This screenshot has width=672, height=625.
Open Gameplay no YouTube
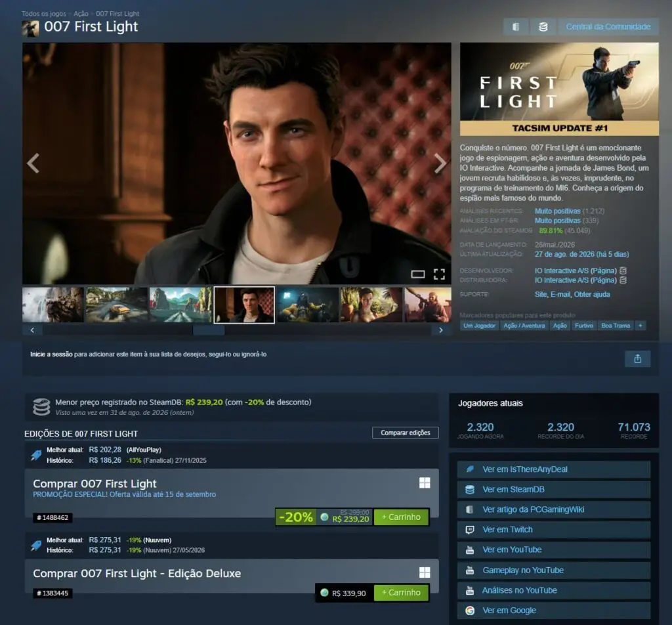554,571
